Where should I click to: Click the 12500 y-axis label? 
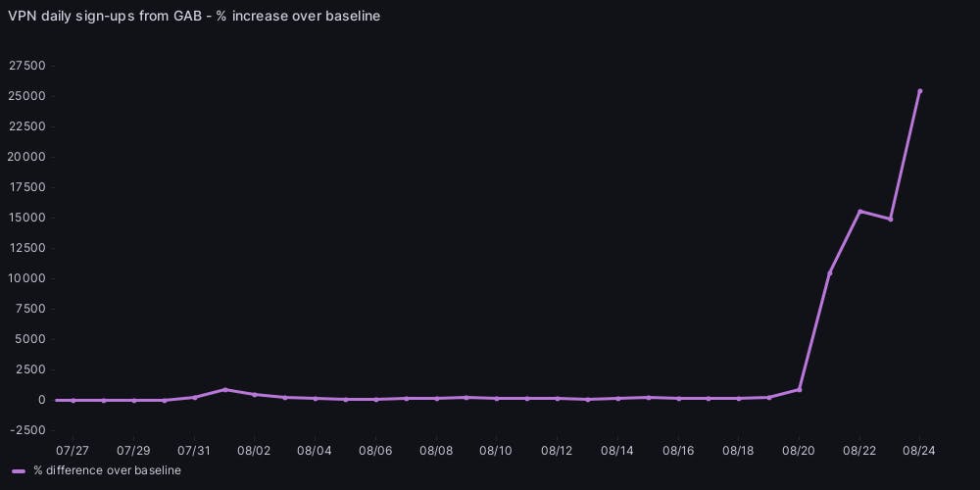26,248
